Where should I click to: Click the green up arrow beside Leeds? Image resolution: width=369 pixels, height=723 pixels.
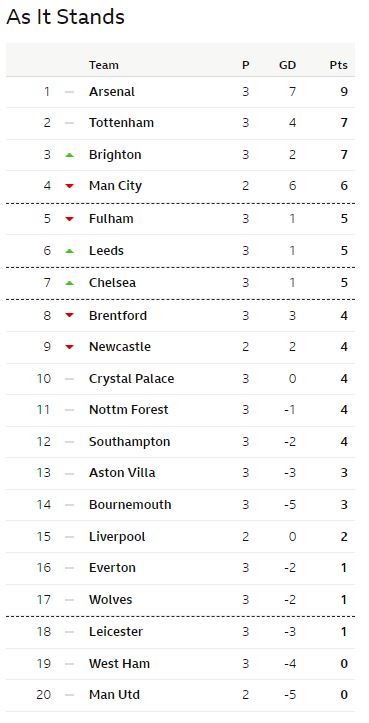click(x=69, y=251)
